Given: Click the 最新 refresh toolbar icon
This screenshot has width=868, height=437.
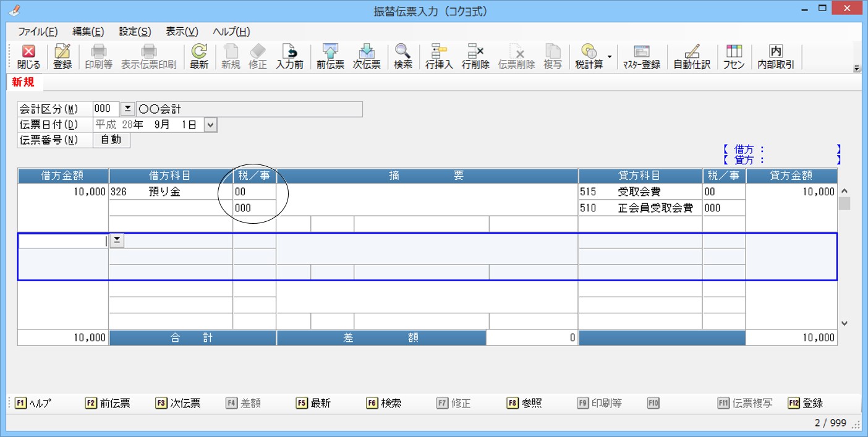Looking at the screenshot, I should pyautogui.click(x=199, y=56).
